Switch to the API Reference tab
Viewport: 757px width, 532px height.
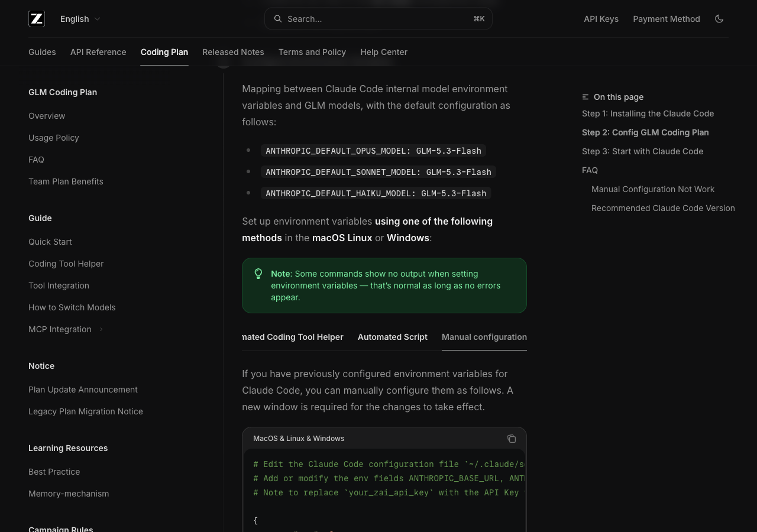coord(98,52)
